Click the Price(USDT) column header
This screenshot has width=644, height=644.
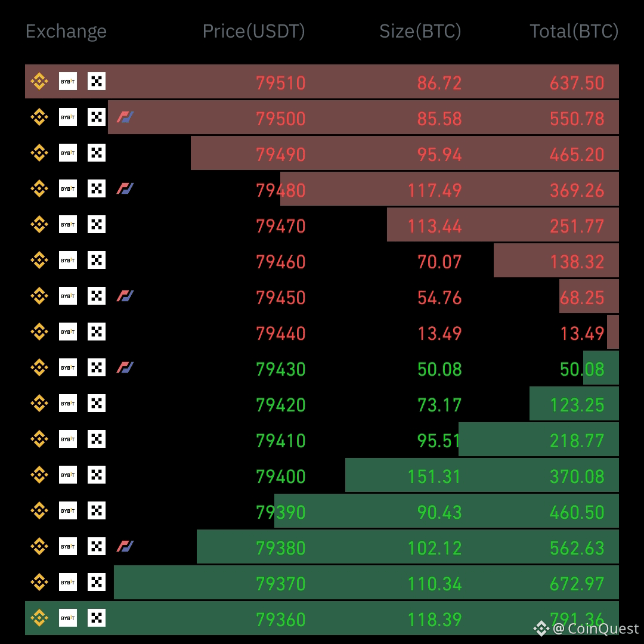(x=254, y=32)
